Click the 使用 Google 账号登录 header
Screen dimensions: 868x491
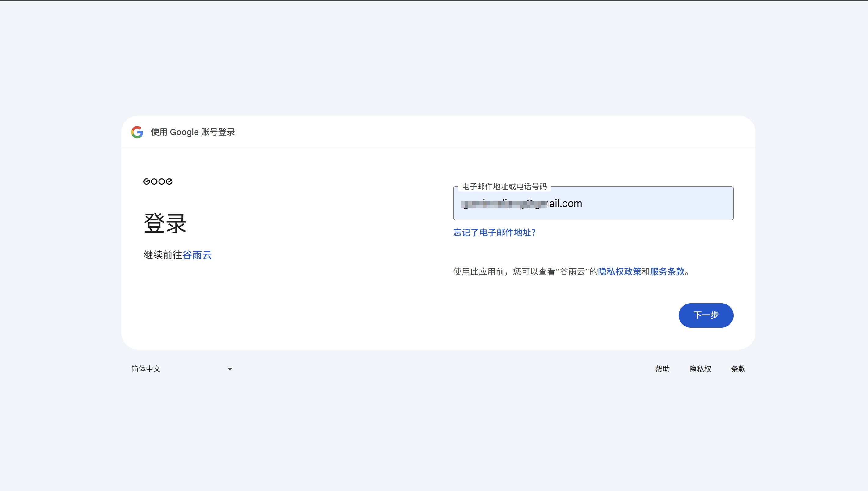193,132
